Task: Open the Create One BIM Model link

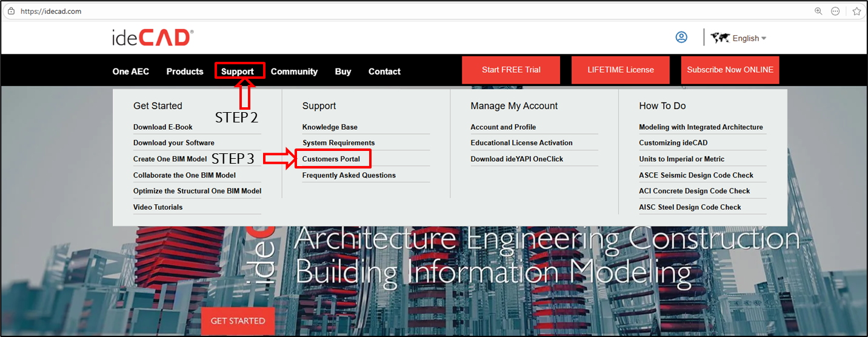Action: 170,159
